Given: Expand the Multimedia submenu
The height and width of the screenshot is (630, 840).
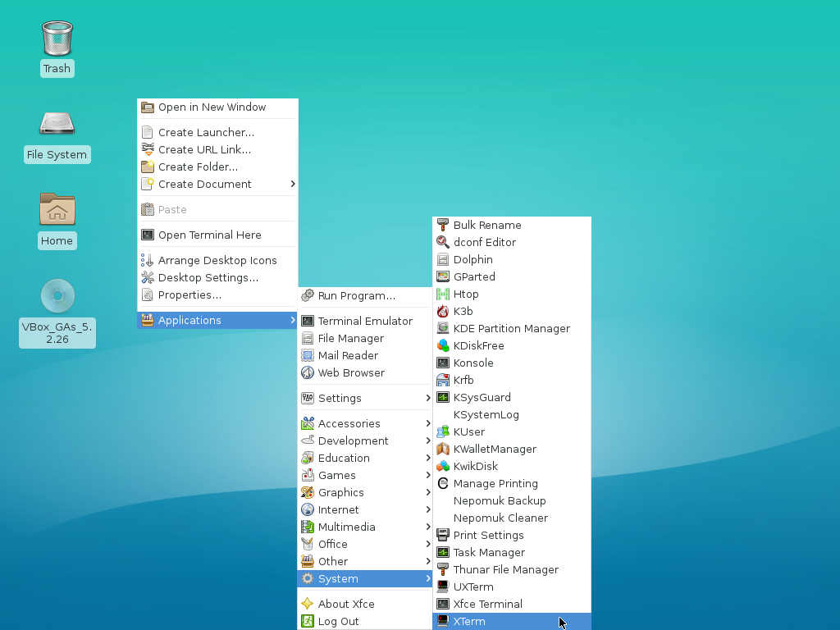Looking at the screenshot, I should coord(365,527).
